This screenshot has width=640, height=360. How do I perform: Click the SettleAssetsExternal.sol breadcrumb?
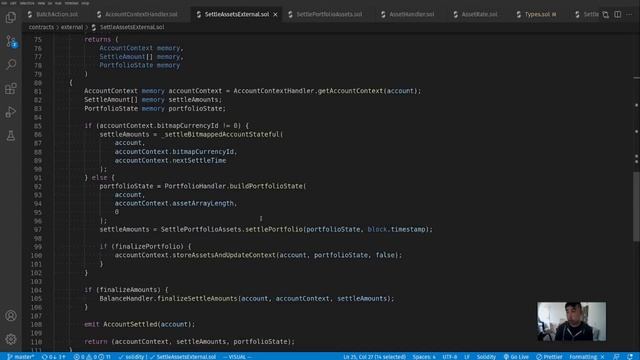pos(132,27)
